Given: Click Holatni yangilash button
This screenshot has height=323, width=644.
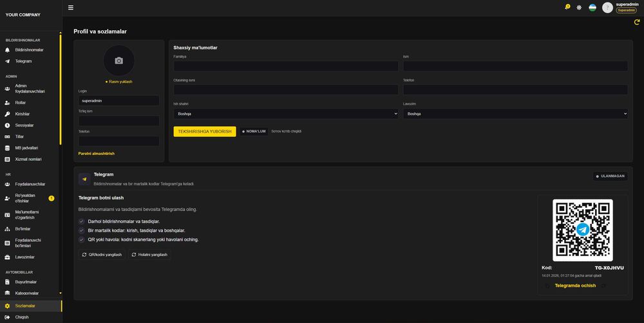Looking at the screenshot, I should (x=149, y=254).
